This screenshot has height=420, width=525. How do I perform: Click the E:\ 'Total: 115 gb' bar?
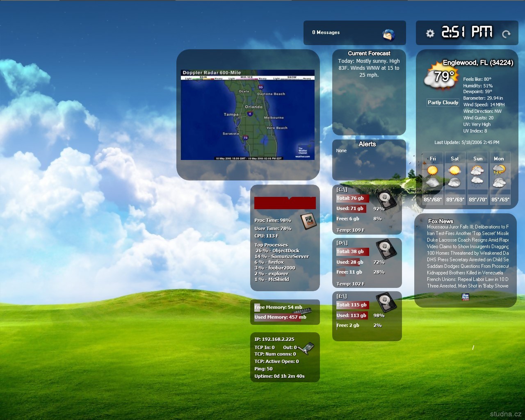(x=353, y=305)
